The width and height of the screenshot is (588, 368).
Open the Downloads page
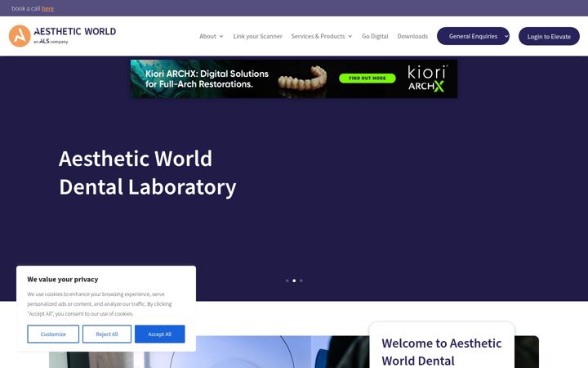(412, 37)
